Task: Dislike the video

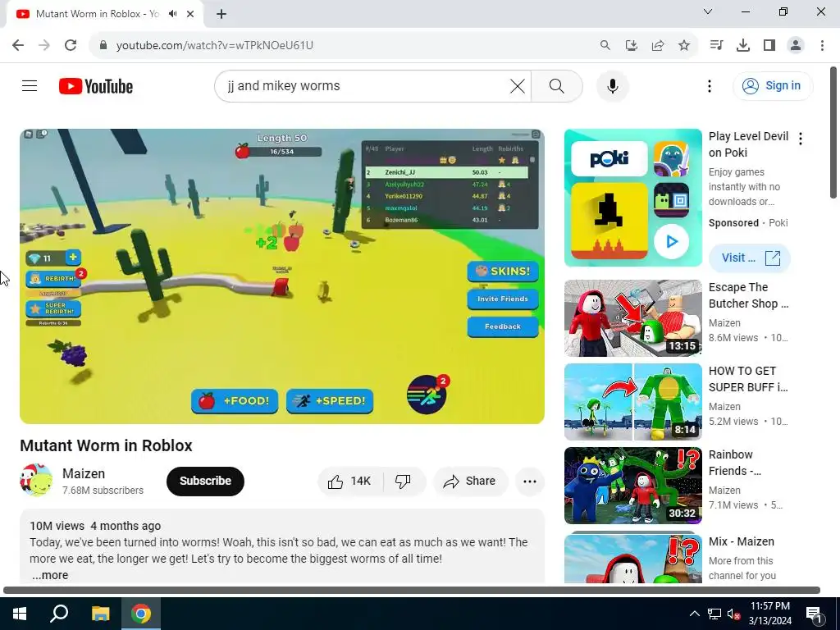Action: tap(404, 481)
